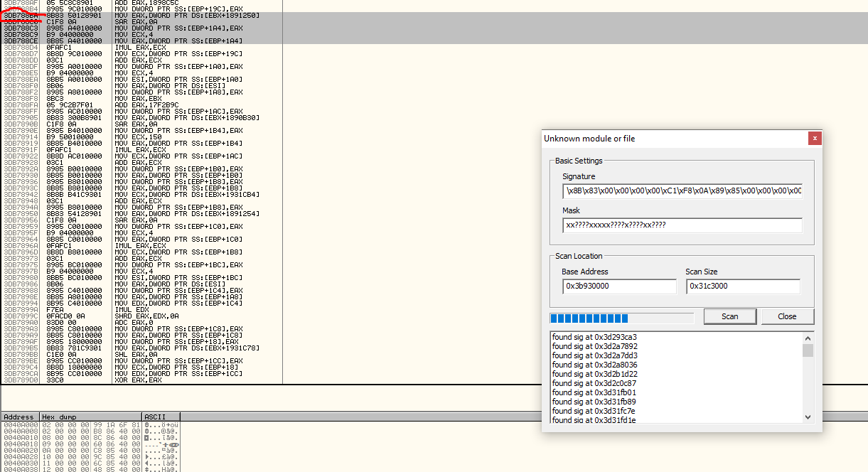868x472 pixels.
Task: Select row 'MOV ECX,DWORD PTR DS:[EBX+1931CB4]'
Action: 142,194
